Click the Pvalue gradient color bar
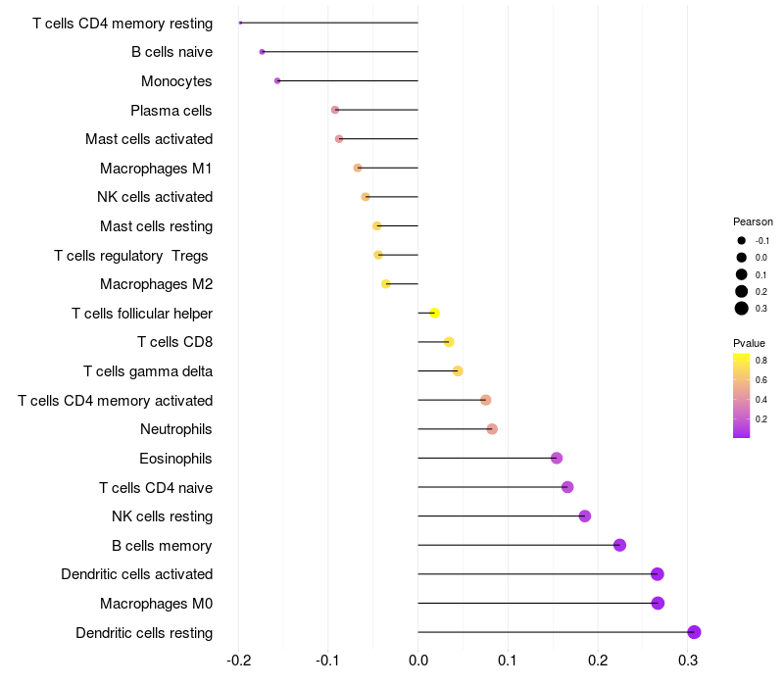 741,395
